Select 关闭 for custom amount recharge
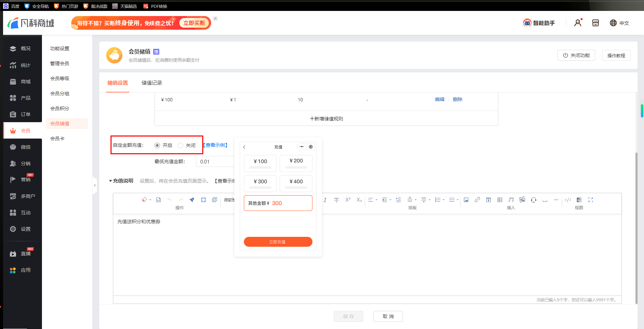Viewport: 644px width, 329px height. click(x=180, y=145)
